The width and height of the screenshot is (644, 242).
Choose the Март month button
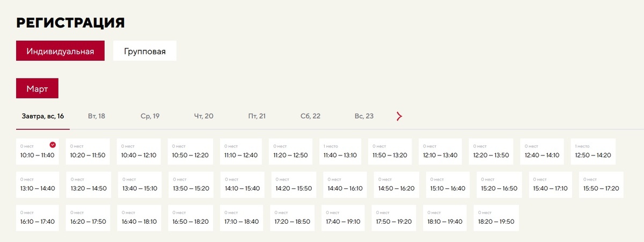click(37, 89)
